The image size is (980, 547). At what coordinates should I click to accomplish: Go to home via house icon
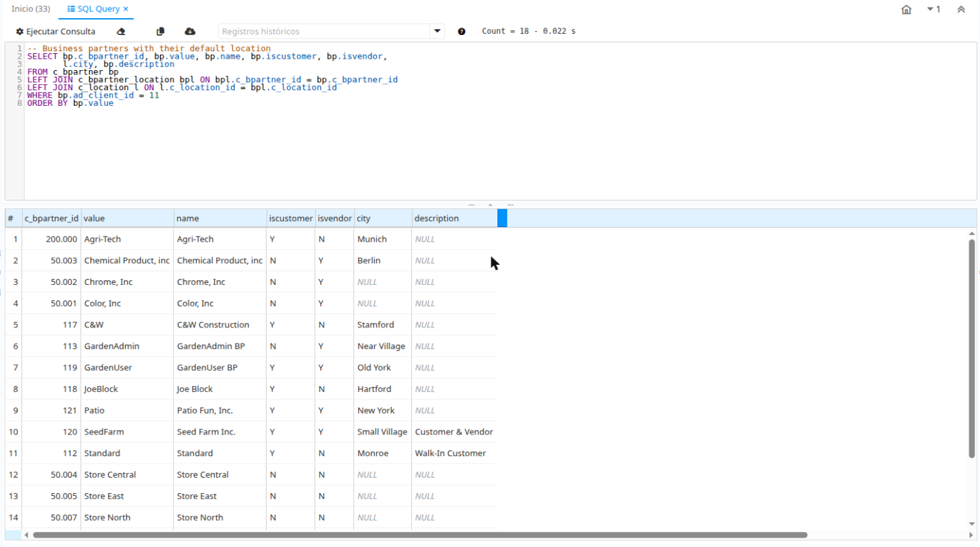(x=907, y=9)
